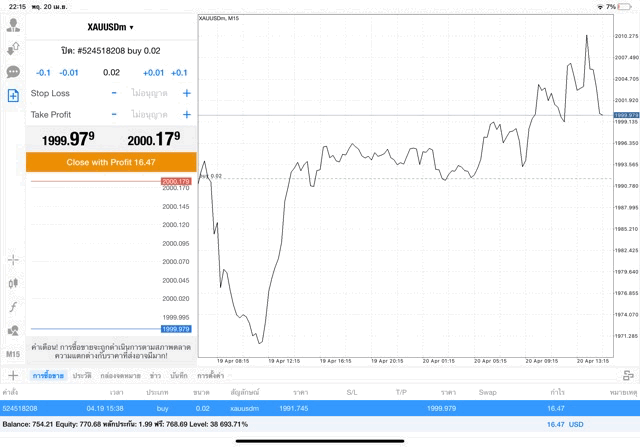The image size is (640, 447).
Task: Click the blue bid level 1999.979 marker
Action: pos(176,329)
